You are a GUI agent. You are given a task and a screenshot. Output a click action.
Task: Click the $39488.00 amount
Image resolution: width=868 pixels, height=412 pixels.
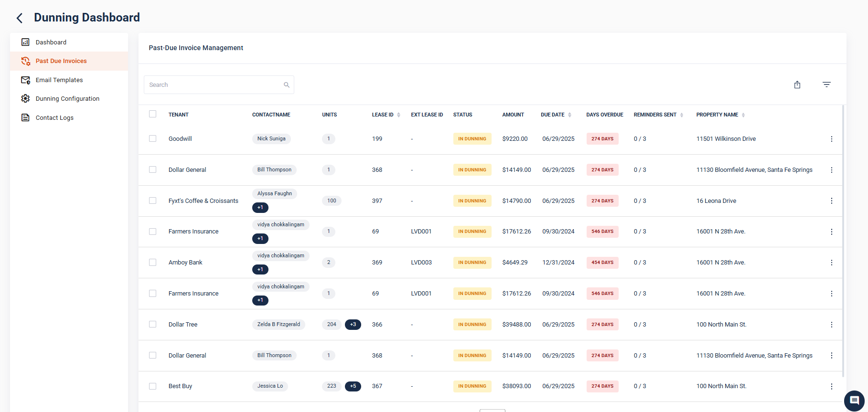(516, 325)
